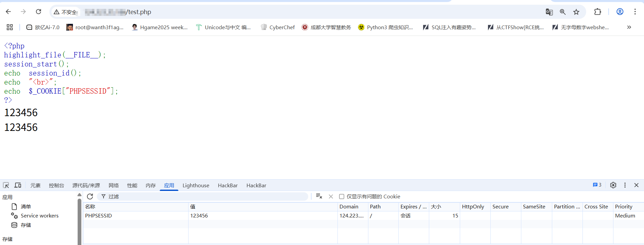Bookmark this page with the star icon
Viewport: 644px width, 245px height.
coord(576,12)
